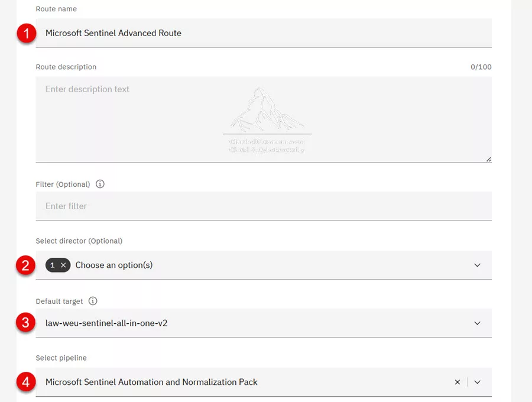Click the Route description label

click(66, 67)
